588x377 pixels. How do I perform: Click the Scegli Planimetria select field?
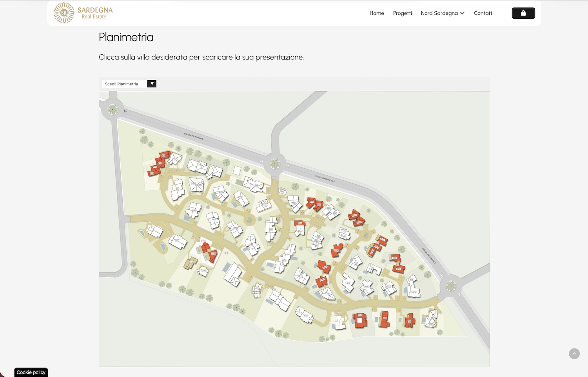[129, 84]
